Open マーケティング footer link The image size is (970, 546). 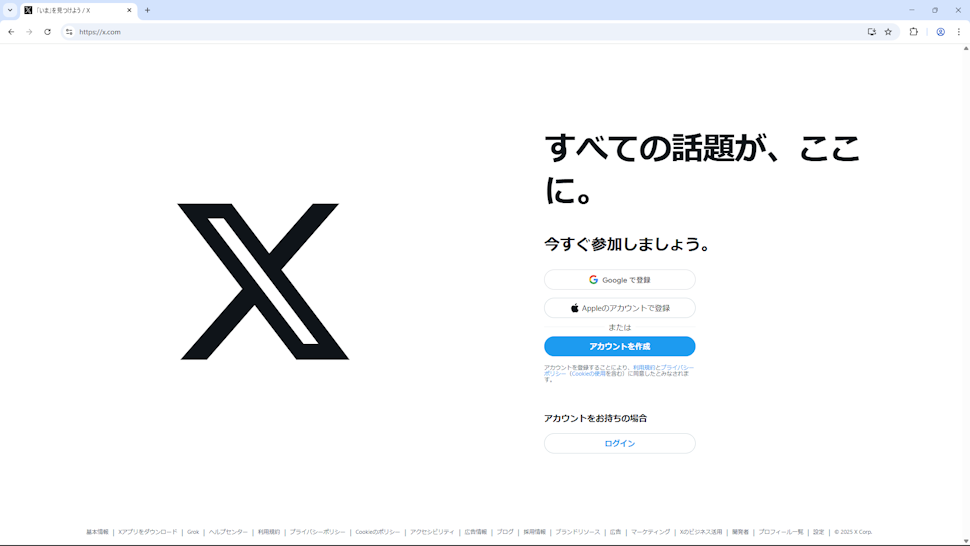point(651,532)
